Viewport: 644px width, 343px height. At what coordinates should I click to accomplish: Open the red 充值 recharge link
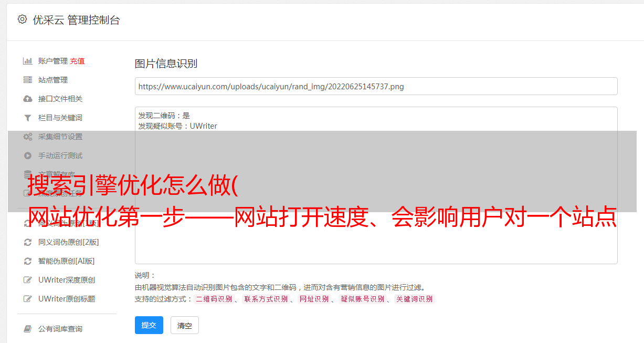77,61
